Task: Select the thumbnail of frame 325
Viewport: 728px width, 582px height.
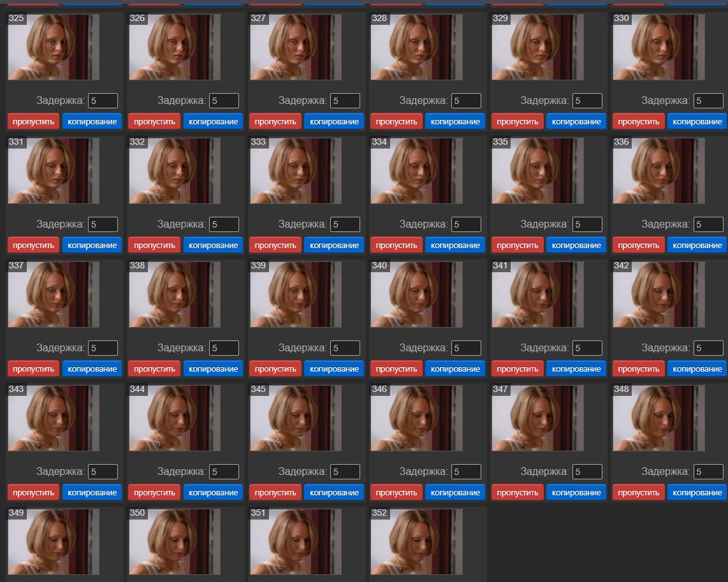Action: [x=54, y=47]
